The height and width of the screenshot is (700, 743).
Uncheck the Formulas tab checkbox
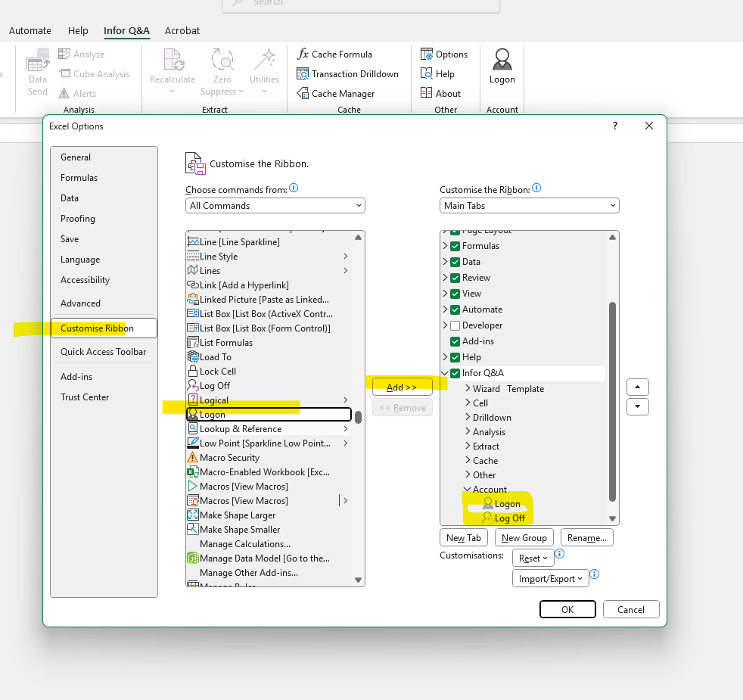click(x=455, y=246)
